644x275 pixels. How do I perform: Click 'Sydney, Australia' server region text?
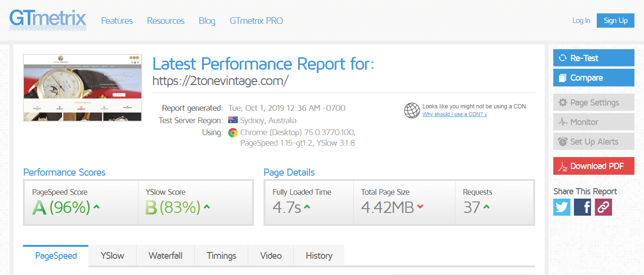268,120
